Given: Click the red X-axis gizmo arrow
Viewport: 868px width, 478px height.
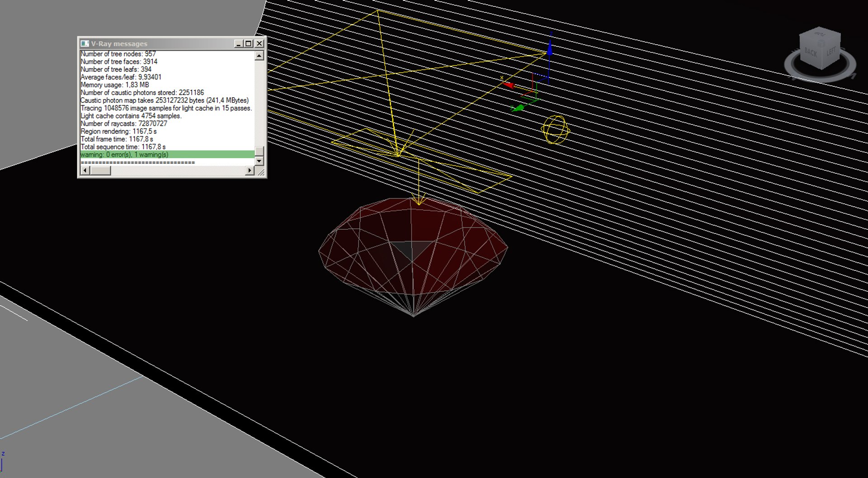Looking at the screenshot, I should tap(508, 85).
